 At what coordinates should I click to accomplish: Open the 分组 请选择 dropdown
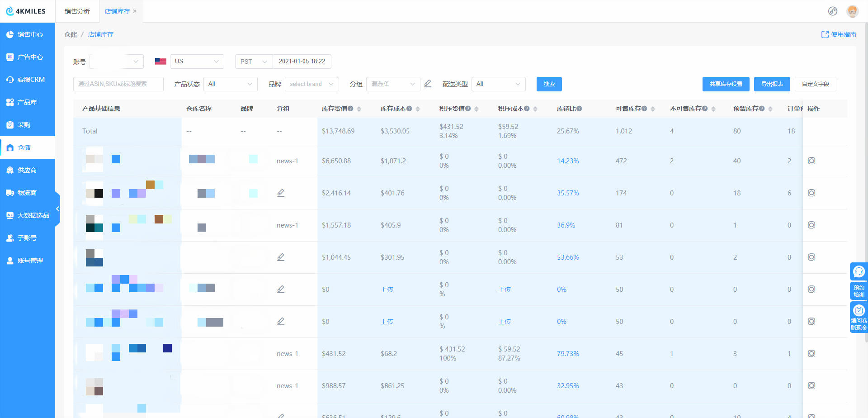(x=393, y=84)
